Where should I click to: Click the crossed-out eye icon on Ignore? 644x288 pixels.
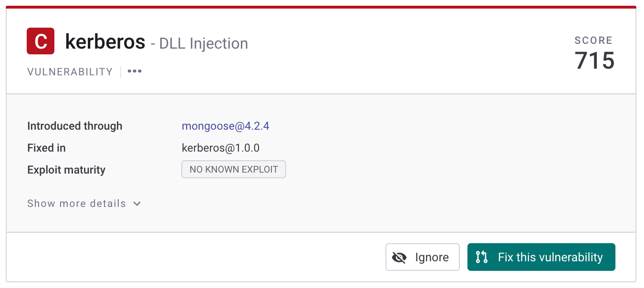pyautogui.click(x=399, y=257)
